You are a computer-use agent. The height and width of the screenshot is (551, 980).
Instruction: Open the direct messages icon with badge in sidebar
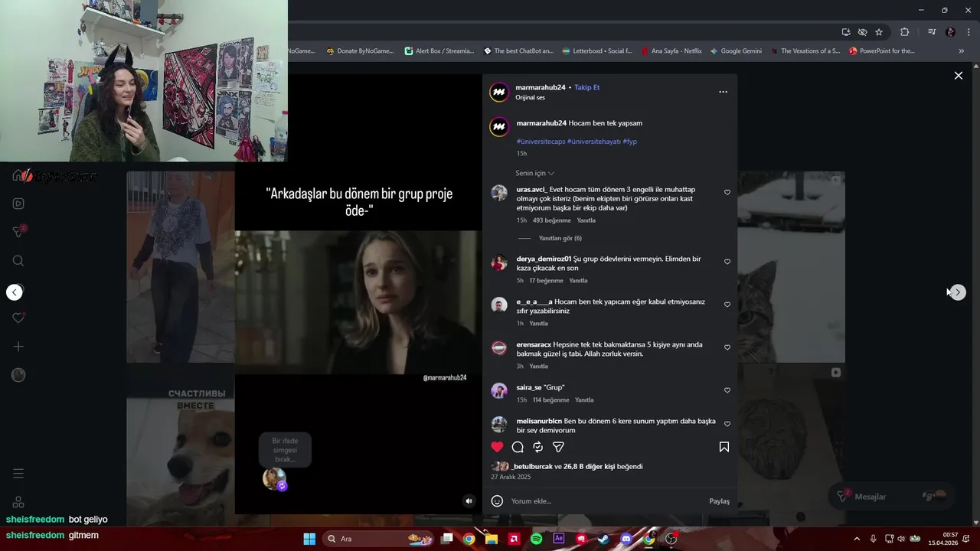[x=18, y=232]
